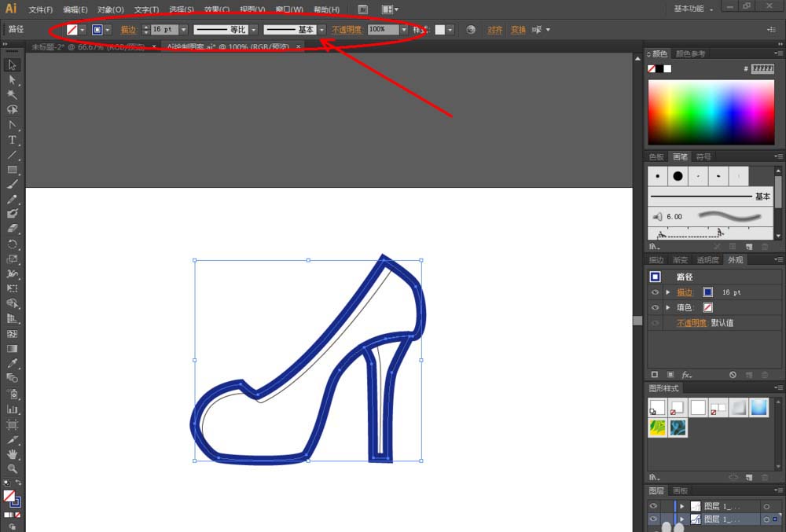The height and width of the screenshot is (532, 786).
Task: Expand the 等比 variable width profile dropdown
Action: point(254,30)
